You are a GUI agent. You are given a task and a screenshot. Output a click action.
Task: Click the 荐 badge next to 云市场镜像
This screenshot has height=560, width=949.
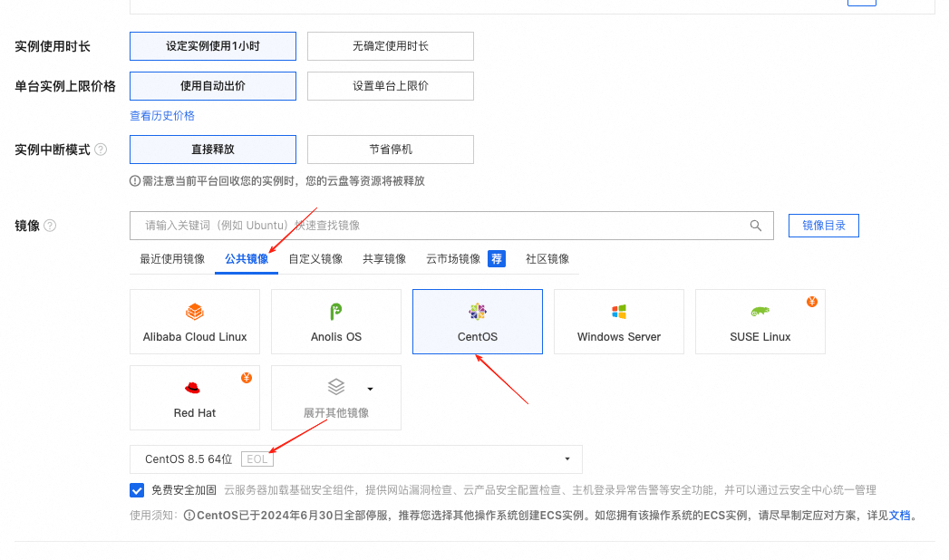point(497,259)
